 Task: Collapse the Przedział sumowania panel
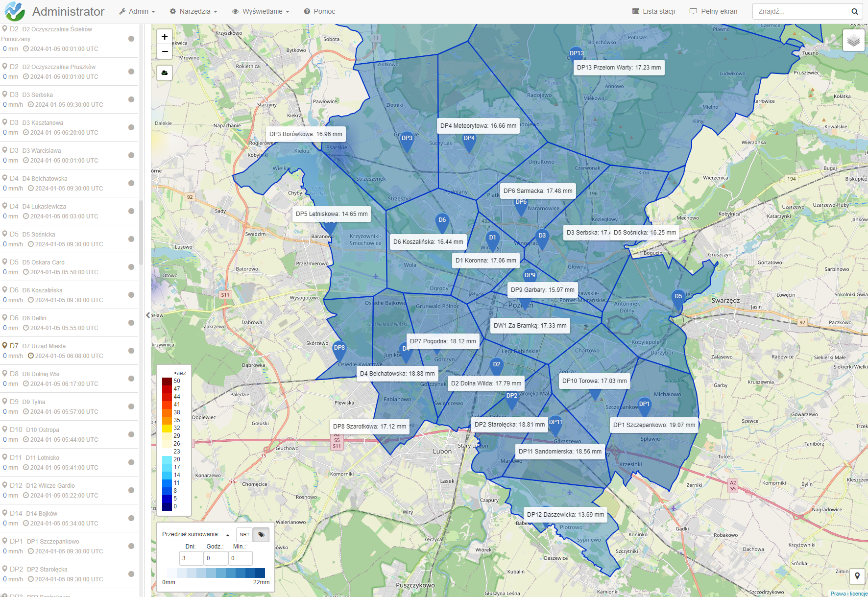(x=228, y=535)
